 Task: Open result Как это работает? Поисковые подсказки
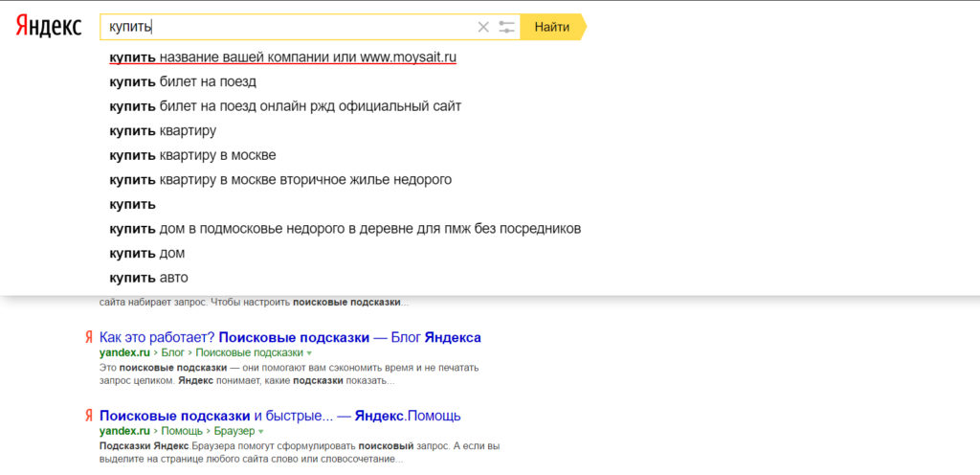290,338
